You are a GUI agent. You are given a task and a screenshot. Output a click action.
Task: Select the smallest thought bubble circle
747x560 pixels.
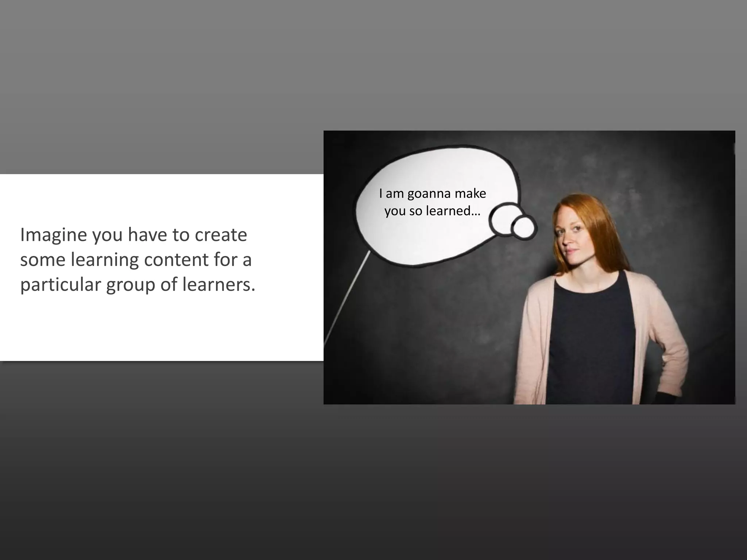point(524,228)
